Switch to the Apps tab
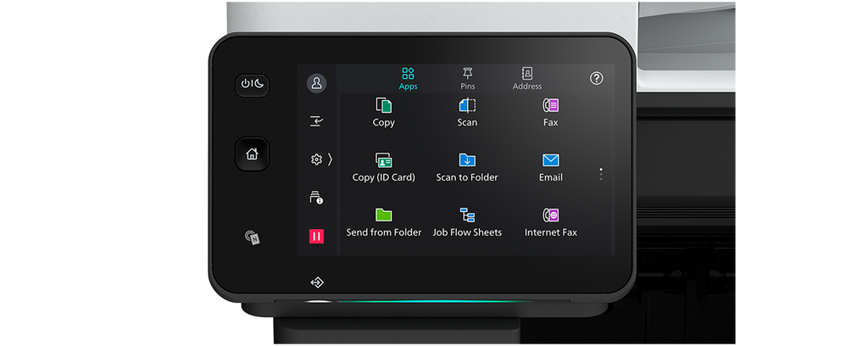 pos(408,79)
